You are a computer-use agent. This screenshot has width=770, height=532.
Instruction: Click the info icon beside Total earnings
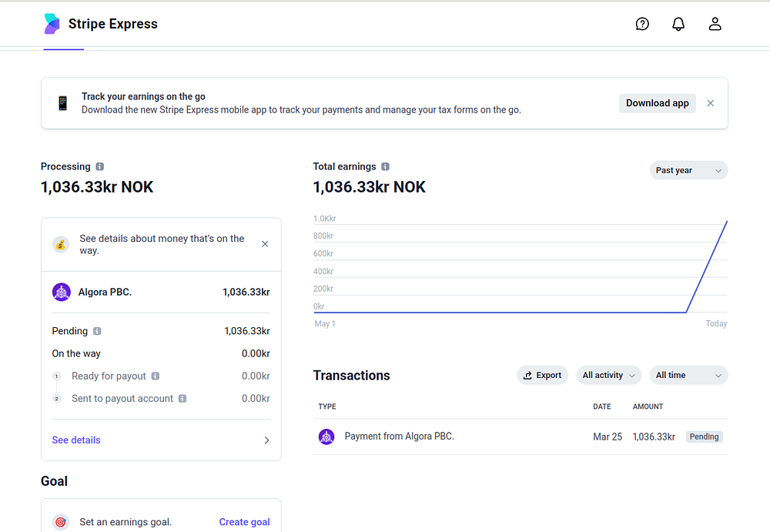coord(386,166)
